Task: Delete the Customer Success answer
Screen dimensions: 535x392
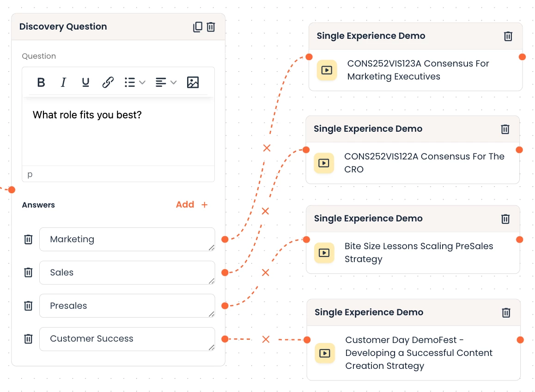Action: [28, 339]
